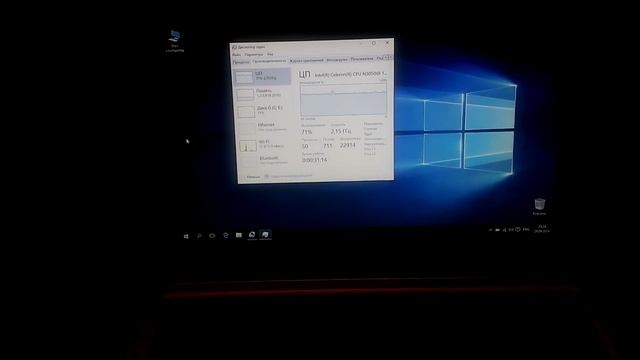Close the Task Manager window
640x360 pixels.
click(387, 42)
